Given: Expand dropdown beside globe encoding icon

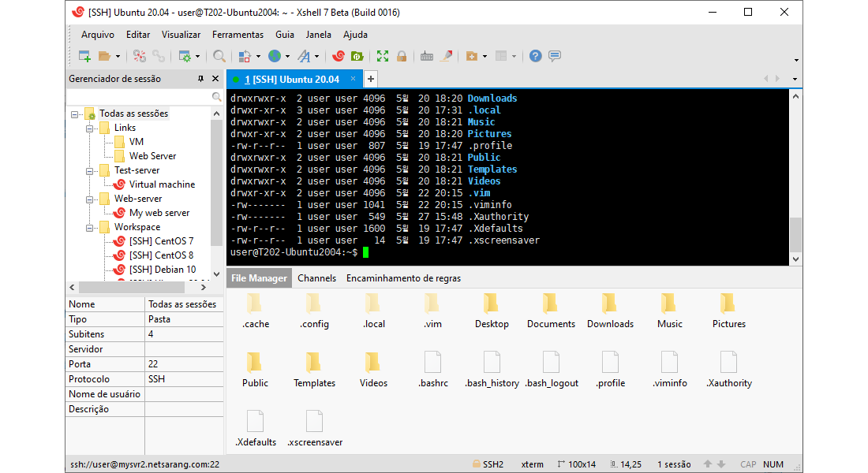Looking at the screenshot, I should tap(287, 57).
